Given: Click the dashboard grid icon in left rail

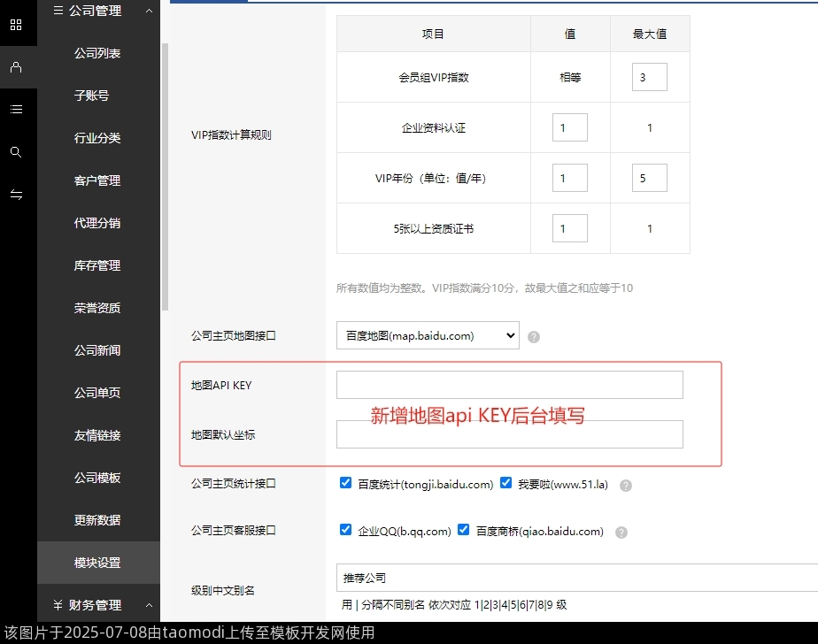Looking at the screenshot, I should (16, 23).
